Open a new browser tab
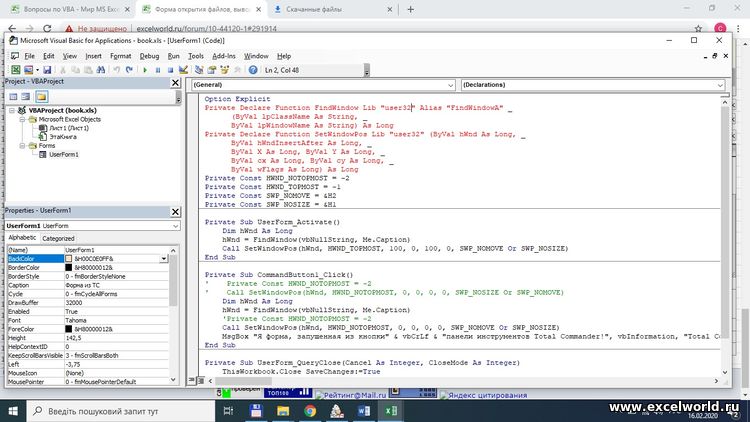Screen dimensions: 750x422 (410, 9)
